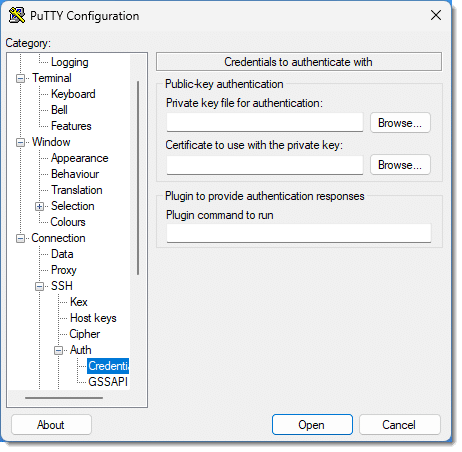462x452 pixels.
Task: Collapse the Auth tree node
Action: coord(59,351)
